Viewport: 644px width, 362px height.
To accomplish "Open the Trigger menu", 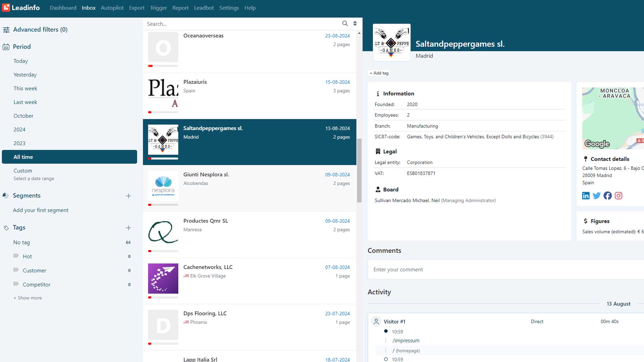I will (158, 8).
